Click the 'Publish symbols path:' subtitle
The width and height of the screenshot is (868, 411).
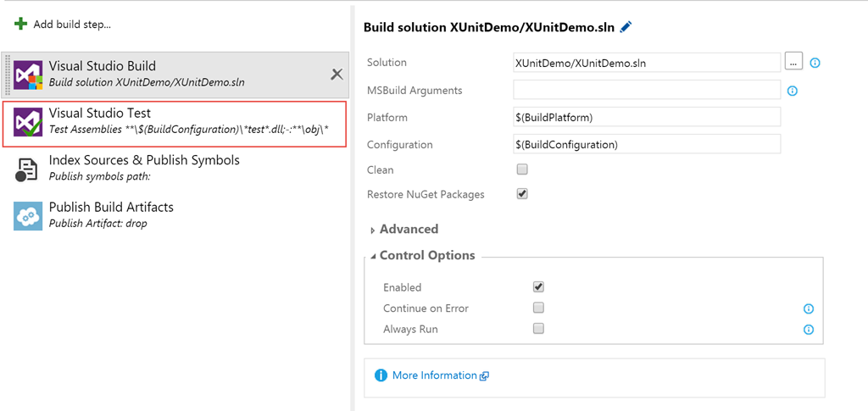[x=100, y=176]
